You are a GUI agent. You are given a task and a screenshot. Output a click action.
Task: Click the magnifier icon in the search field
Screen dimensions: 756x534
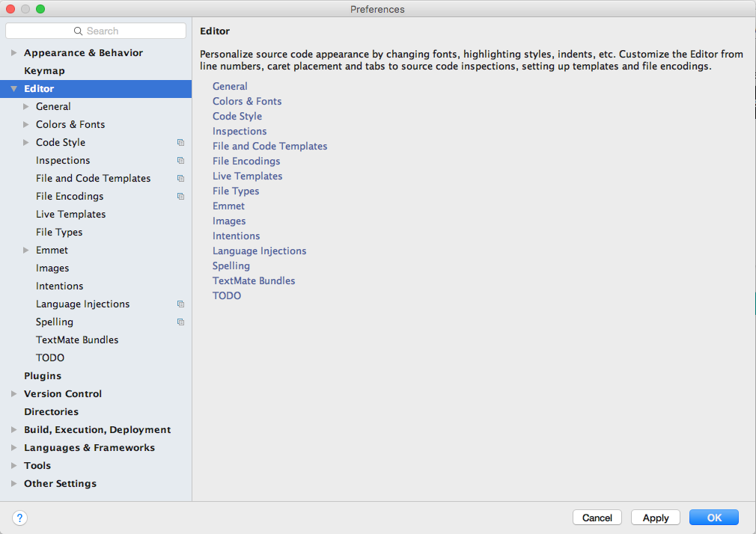pos(77,31)
